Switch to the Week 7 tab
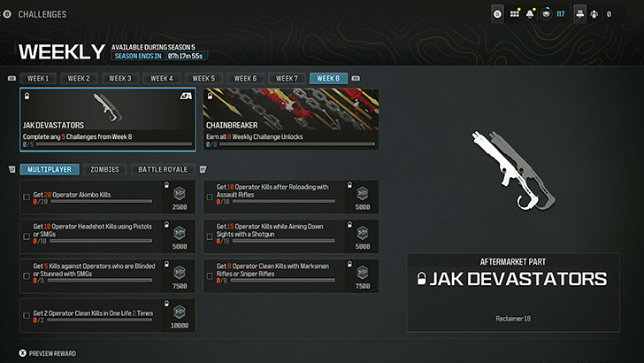 coord(287,78)
